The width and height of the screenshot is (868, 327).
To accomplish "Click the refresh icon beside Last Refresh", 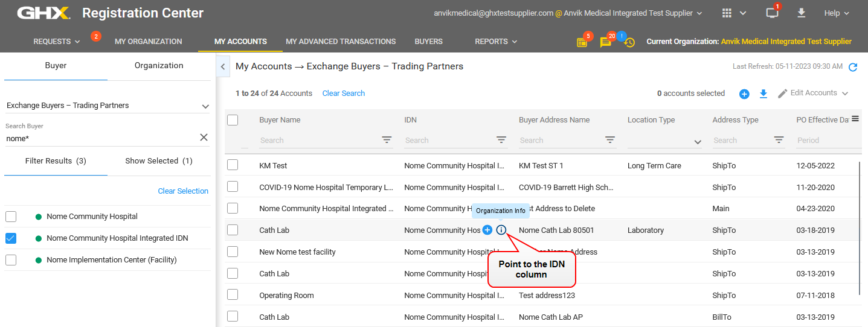I will tap(853, 67).
